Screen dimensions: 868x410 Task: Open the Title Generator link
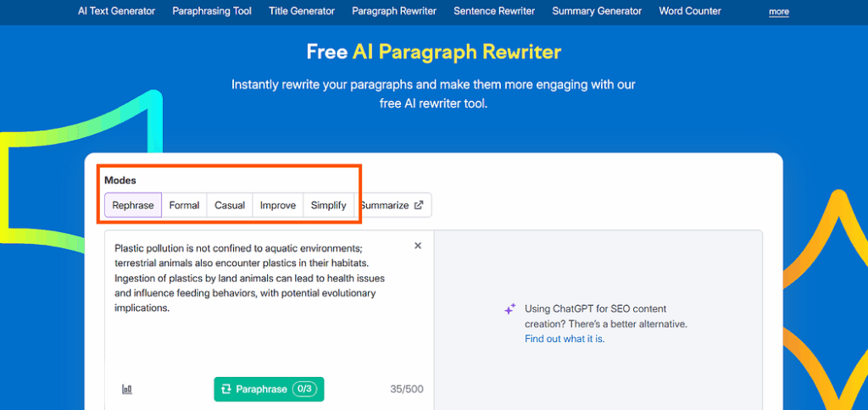point(302,11)
